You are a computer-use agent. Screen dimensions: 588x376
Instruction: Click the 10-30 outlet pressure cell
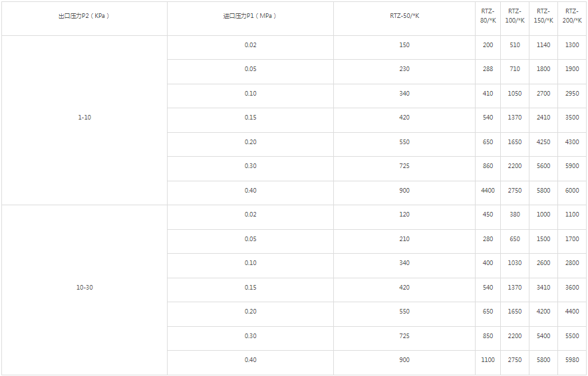(x=84, y=288)
